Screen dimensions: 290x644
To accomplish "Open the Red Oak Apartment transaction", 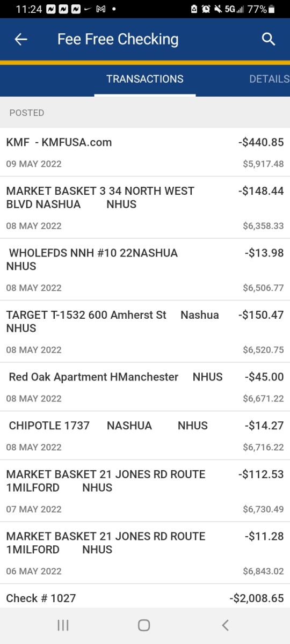I will pos(145,387).
